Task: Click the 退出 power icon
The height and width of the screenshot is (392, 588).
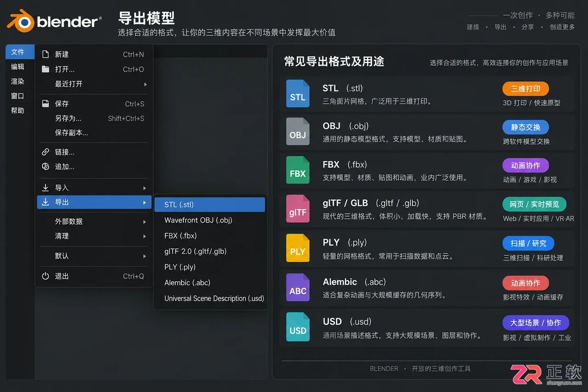Action: click(46, 276)
